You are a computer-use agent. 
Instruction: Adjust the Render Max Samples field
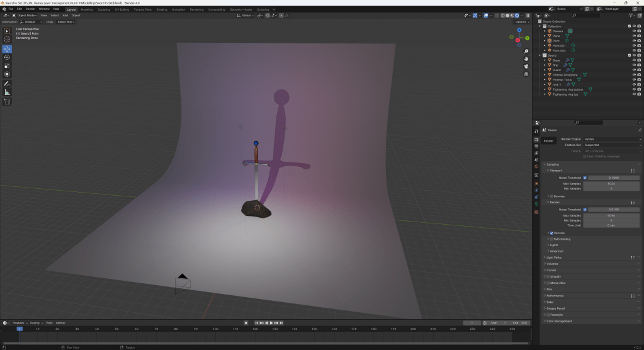[x=611, y=215]
